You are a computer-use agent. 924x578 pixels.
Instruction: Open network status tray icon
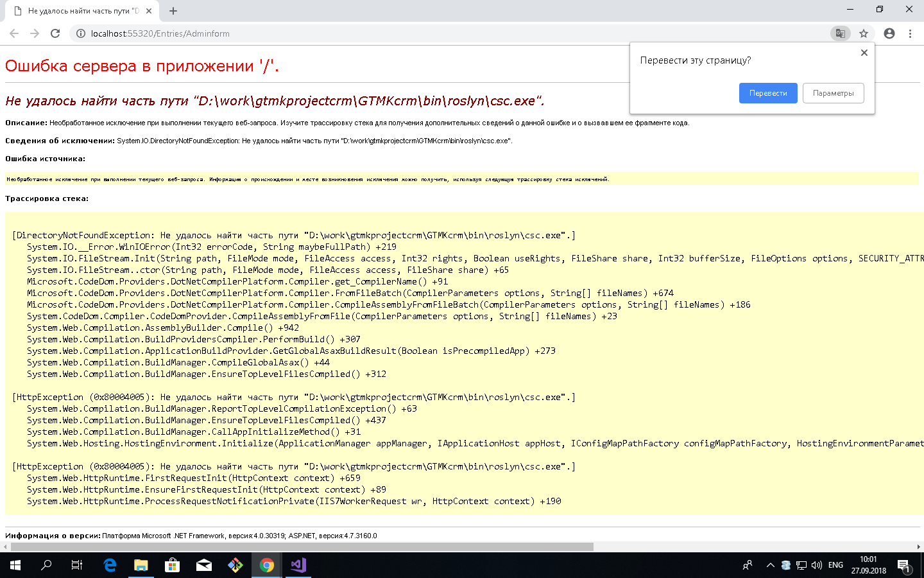[801, 565]
